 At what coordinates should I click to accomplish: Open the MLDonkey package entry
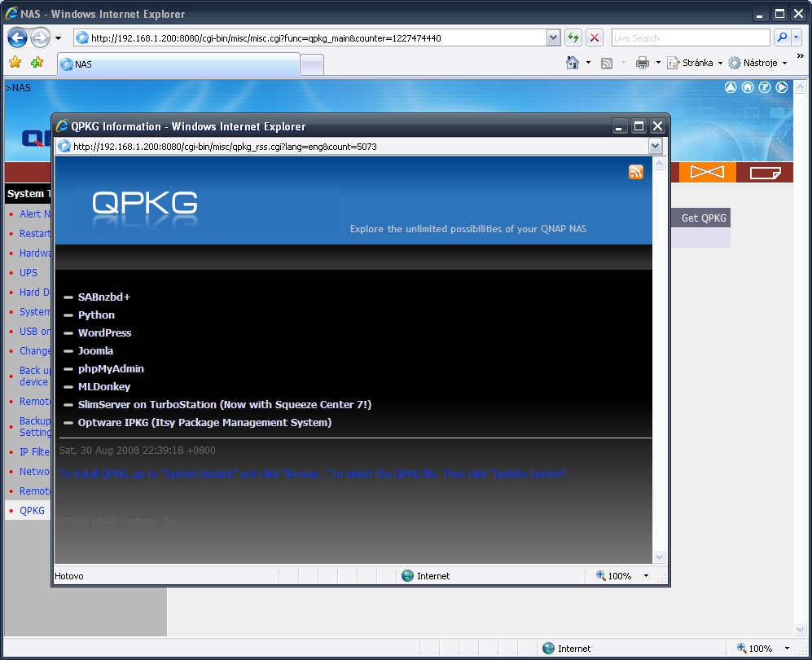pyautogui.click(x=104, y=386)
